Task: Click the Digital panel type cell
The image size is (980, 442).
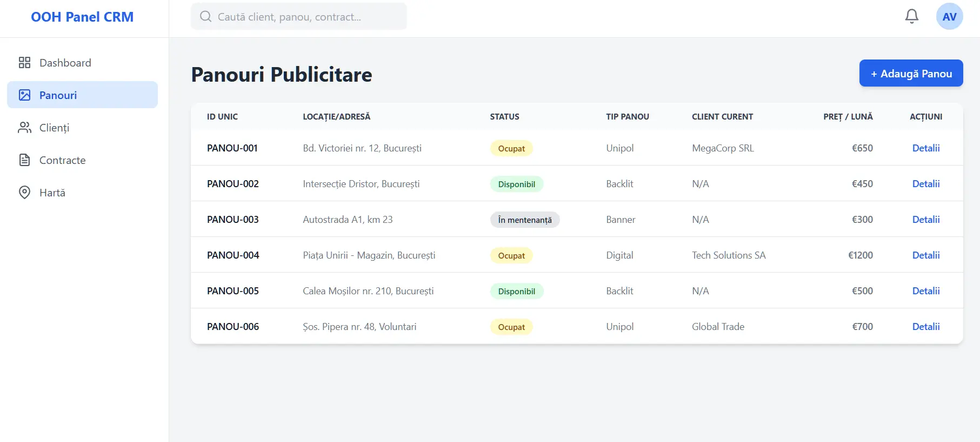Action: coord(619,255)
